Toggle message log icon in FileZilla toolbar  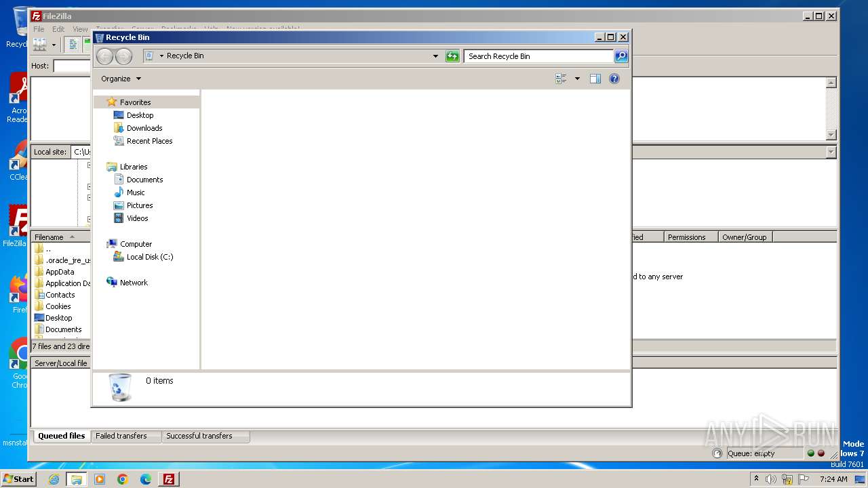73,45
